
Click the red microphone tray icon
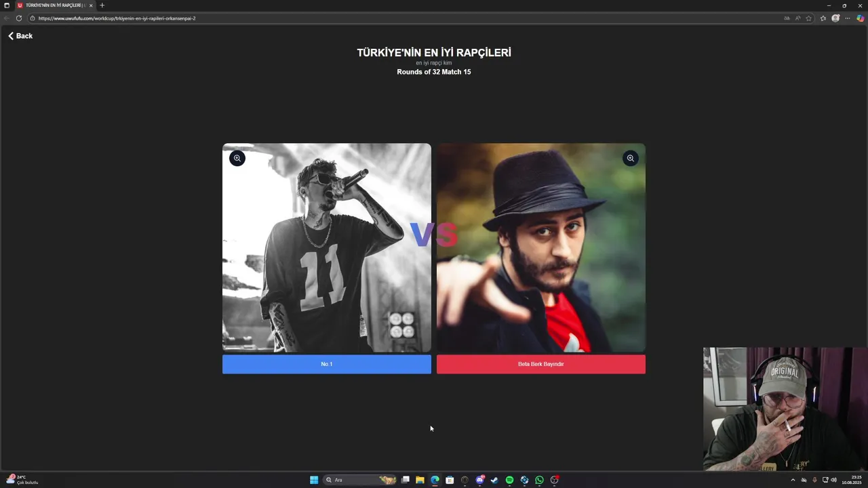coord(814,480)
